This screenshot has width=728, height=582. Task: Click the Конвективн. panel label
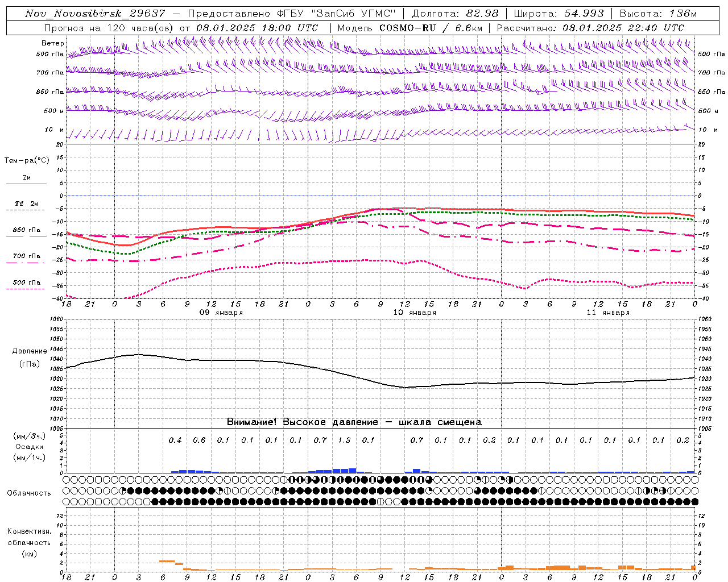click(x=29, y=531)
